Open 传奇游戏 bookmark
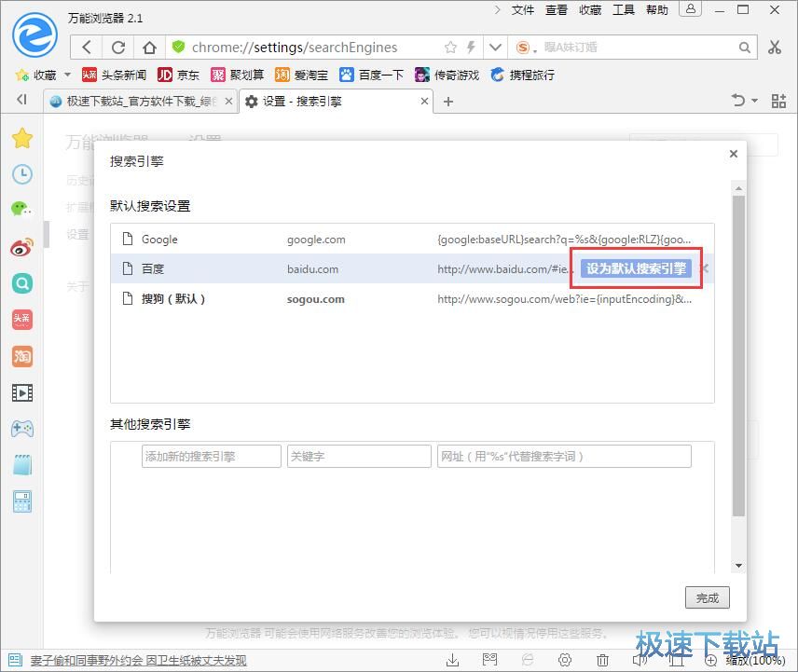The image size is (798, 672). coord(447,75)
